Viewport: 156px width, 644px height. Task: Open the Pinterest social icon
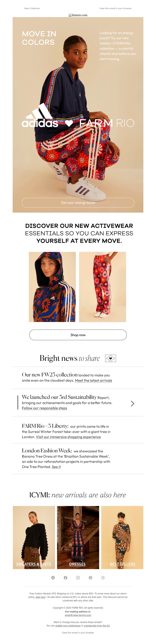[x=90, y=577]
